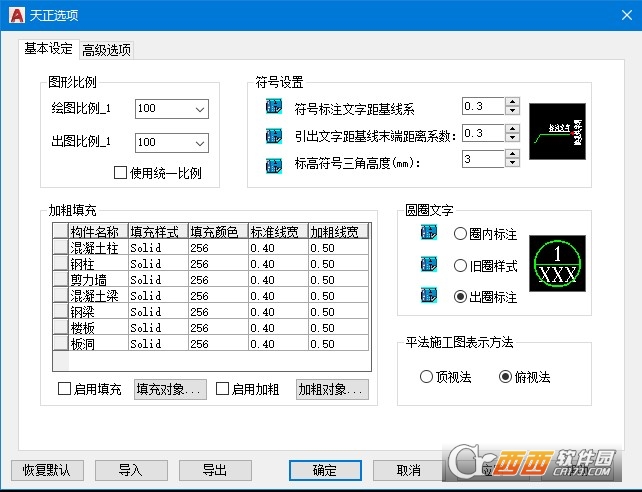The image size is (642, 492).
Task: Click the AutoCAD logo in the title bar
Action: tap(17, 16)
